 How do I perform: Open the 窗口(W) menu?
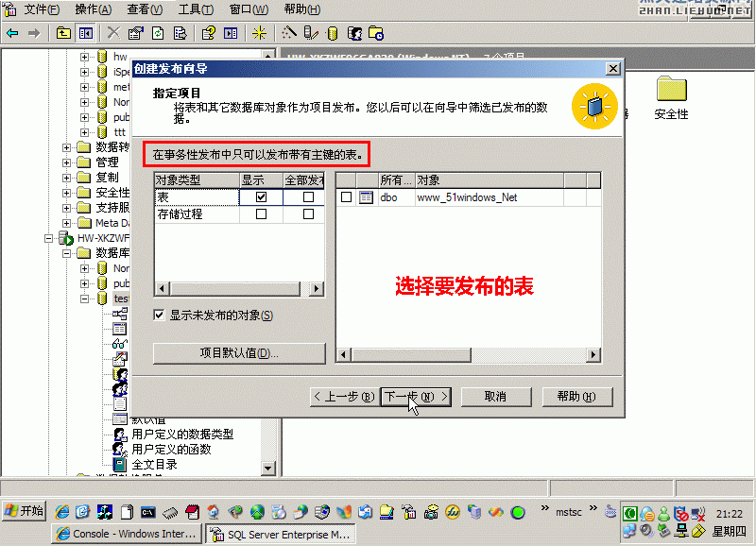point(249,9)
